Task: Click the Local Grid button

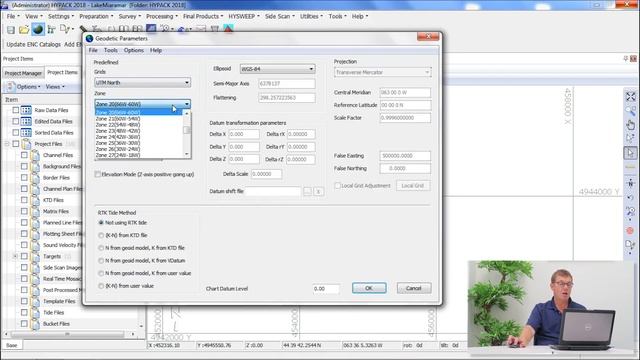Action: pyautogui.click(x=413, y=186)
